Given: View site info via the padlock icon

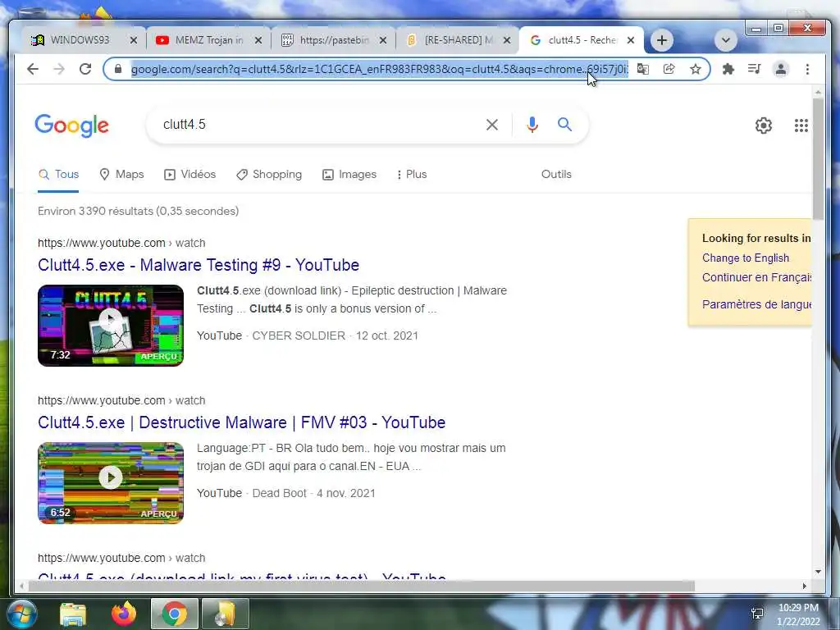Looking at the screenshot, I should tap(118, 69).
